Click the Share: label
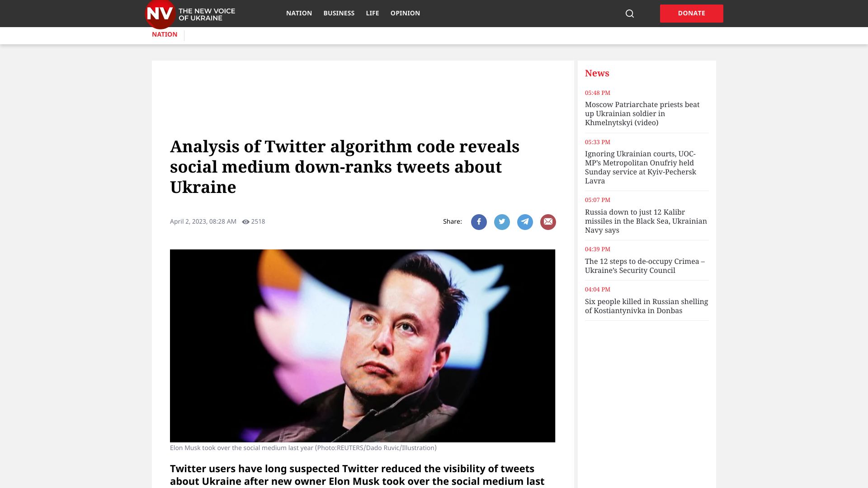This screenshot has height=488, width=868. point(453,221)
